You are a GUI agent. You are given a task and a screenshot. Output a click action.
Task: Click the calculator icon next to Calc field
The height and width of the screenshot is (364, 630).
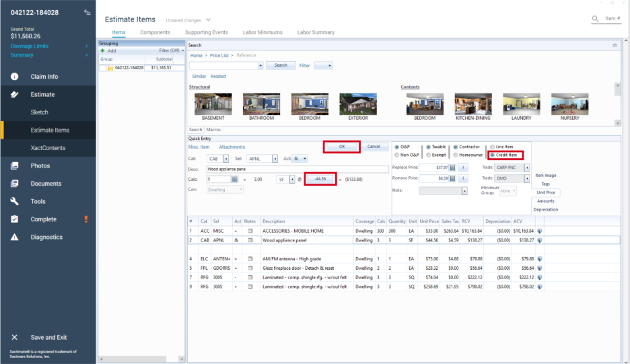(234, 180)
